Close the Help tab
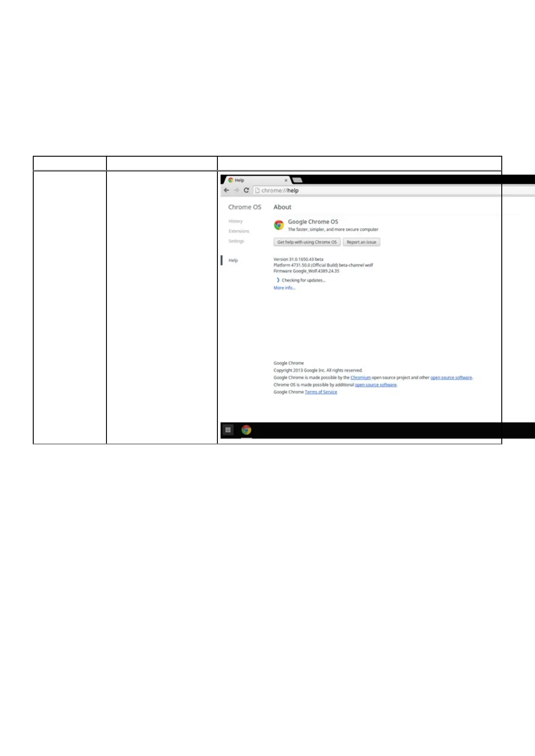The image size is (535, 756). click(286, 180)
